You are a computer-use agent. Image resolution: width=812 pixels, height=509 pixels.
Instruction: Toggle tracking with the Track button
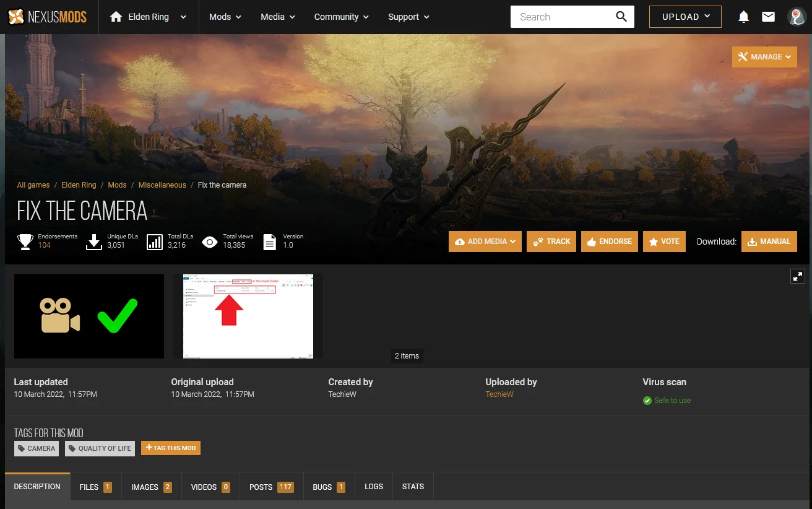coord(551,241)
